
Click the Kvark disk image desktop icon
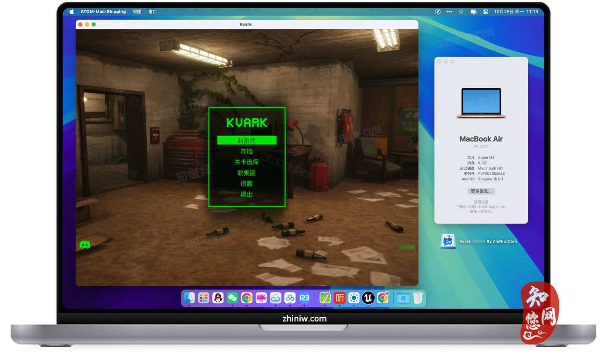point(448,242)
